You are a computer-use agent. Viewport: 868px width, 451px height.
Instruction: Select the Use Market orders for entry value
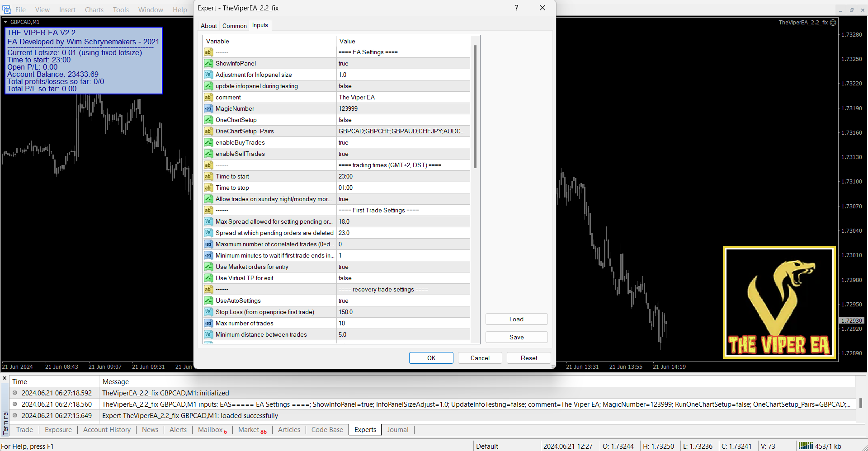pyautogui.click(x=344, y=267)
